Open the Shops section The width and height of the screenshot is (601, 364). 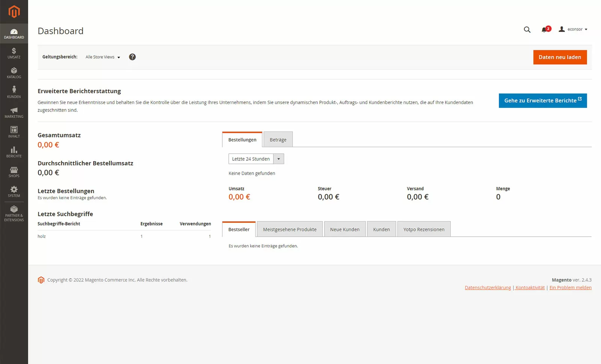(x=14, y=172)
